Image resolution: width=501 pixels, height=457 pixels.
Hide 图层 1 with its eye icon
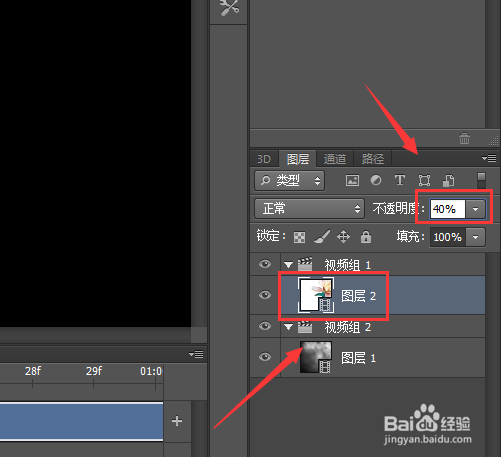(x=265, y=357)
